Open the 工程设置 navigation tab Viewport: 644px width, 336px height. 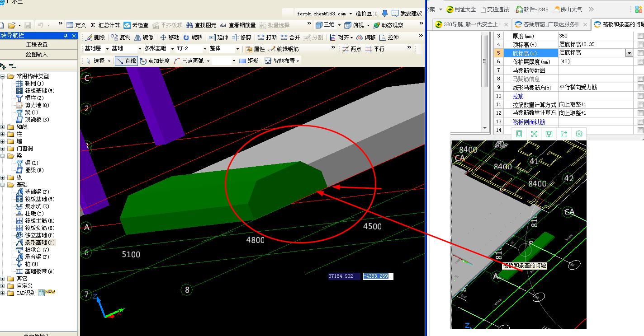37,44
